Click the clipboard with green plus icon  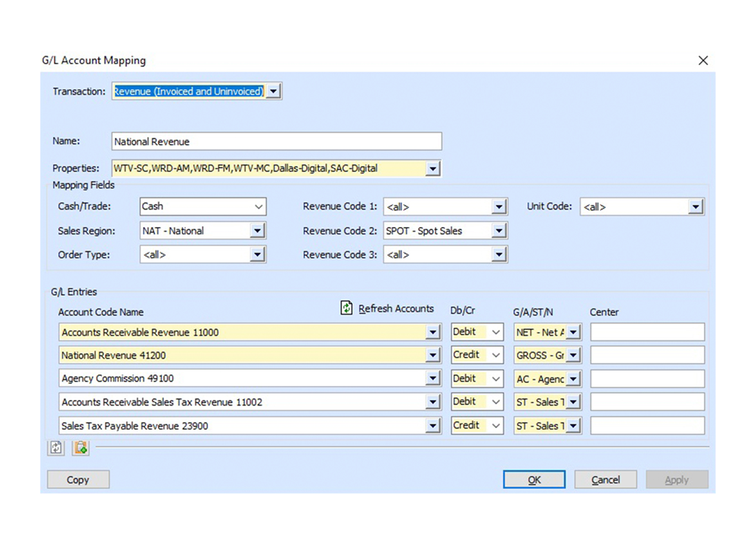pyautogui.click(x=81, y=448)
